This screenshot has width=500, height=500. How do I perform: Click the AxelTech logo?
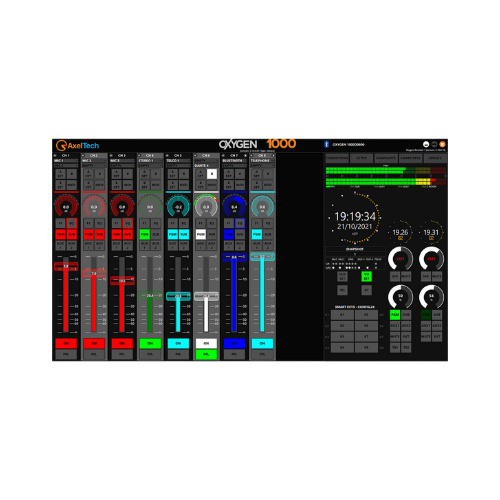(77, 145)
